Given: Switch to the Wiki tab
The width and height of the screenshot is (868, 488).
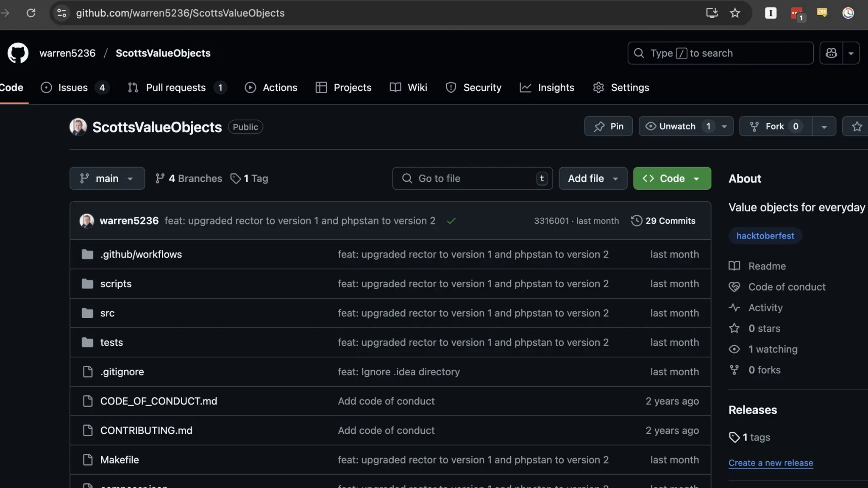Looking at the screenshot, I should [409, 87].
